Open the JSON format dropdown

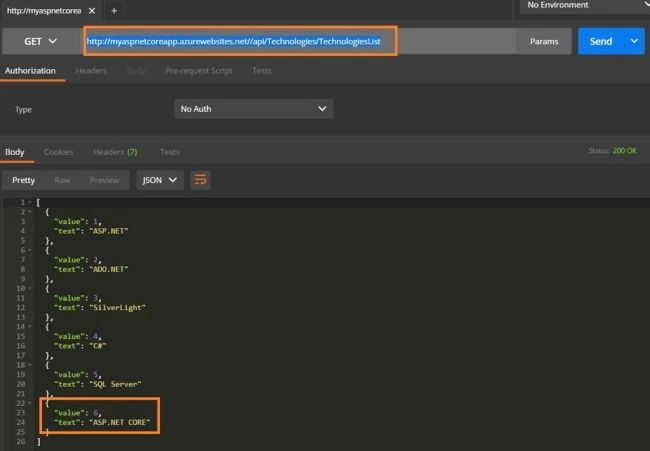160,180
